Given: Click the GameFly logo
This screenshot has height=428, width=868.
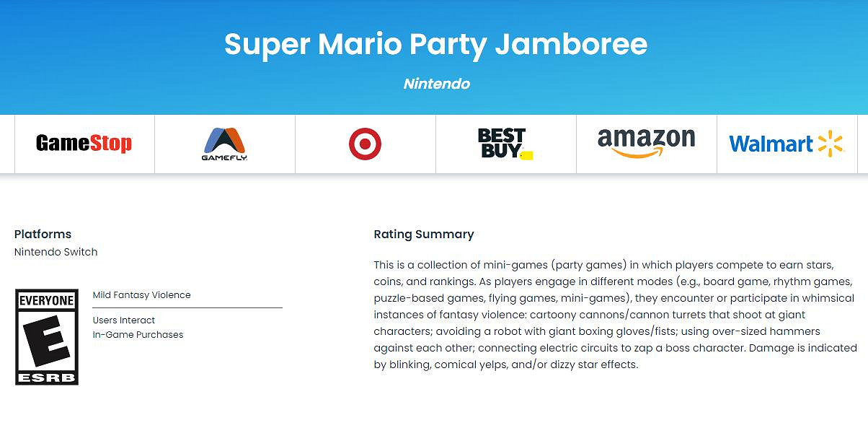Looking at the screenshot, I should [225, 144].
